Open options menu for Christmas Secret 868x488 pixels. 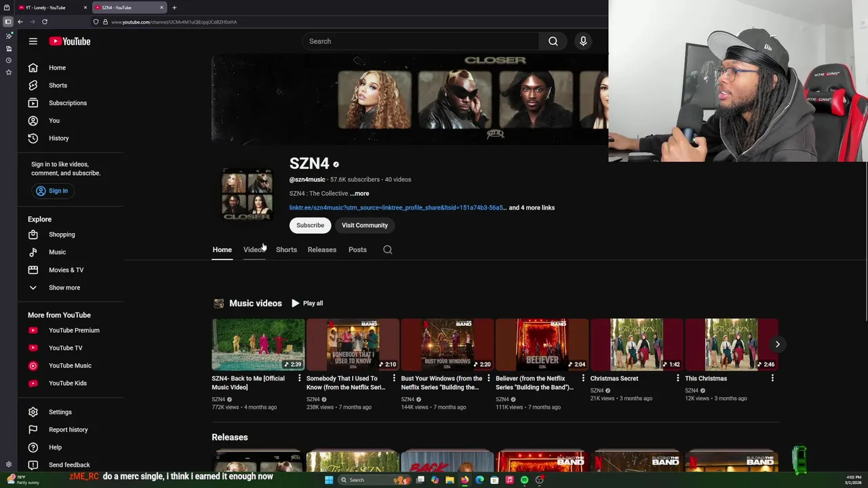677,378
